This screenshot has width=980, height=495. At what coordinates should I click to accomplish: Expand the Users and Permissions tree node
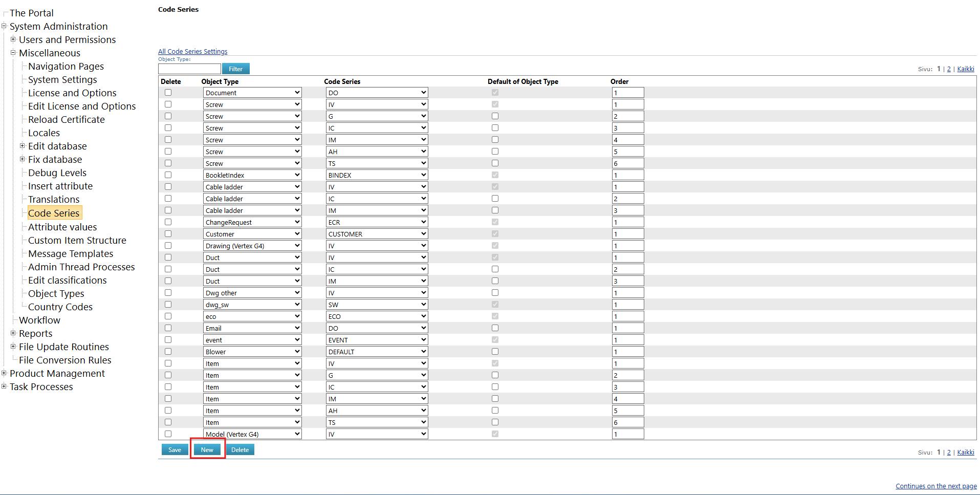[x=13, y=39]
